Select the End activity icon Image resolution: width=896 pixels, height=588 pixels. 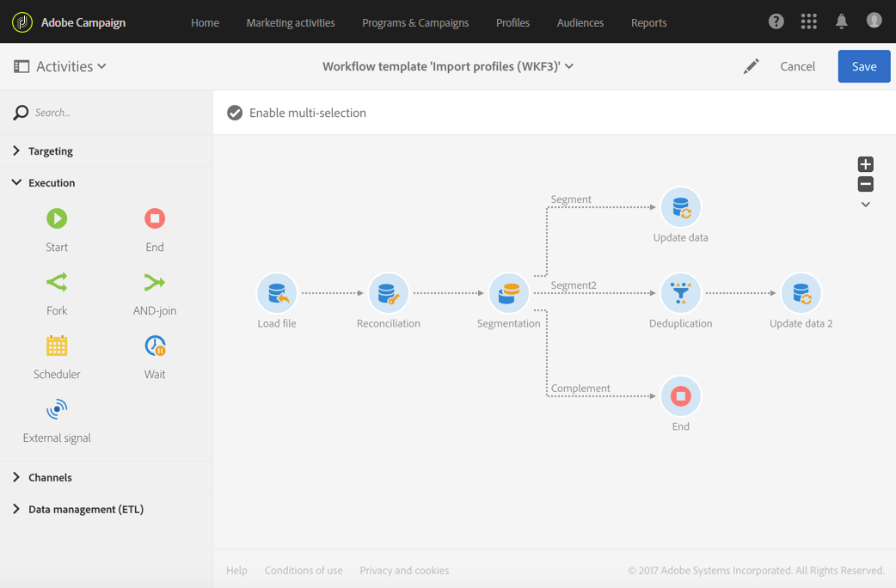pos(154,218)
